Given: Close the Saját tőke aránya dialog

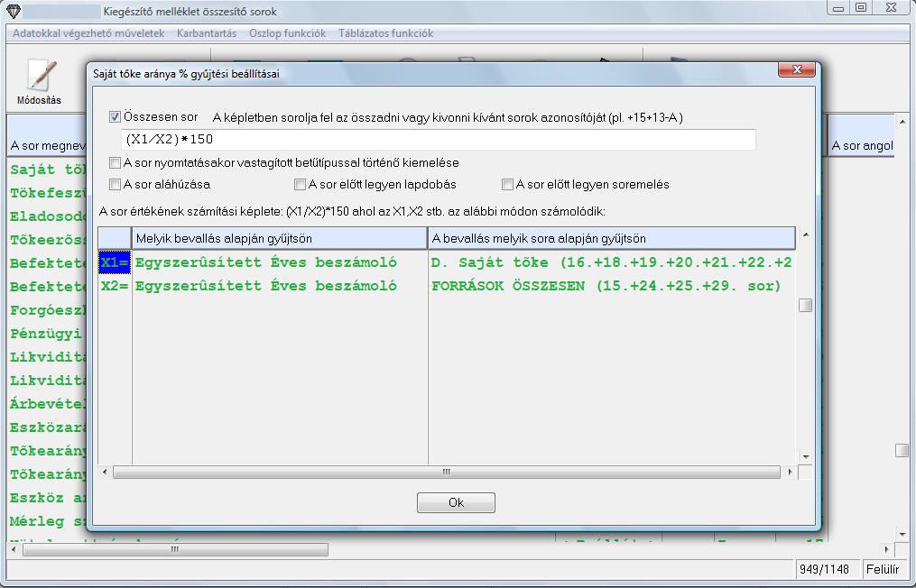Looking at the screenshot, I should point(796,70).
